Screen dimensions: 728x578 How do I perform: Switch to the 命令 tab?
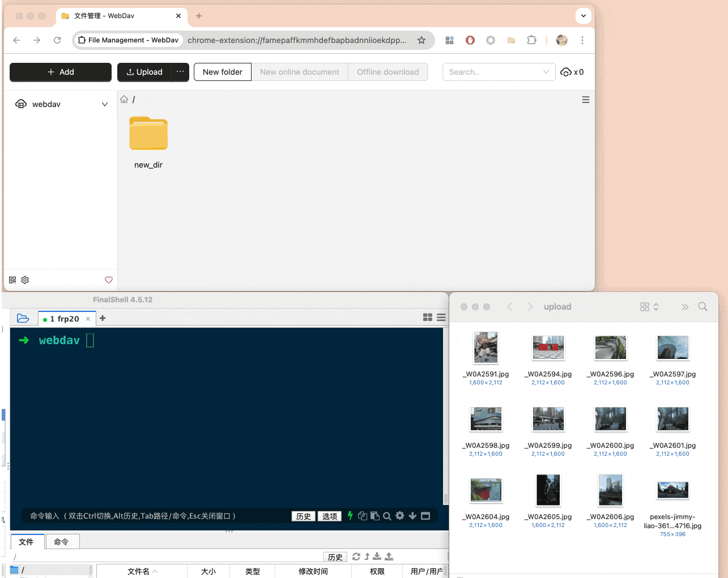click(61, 542)
